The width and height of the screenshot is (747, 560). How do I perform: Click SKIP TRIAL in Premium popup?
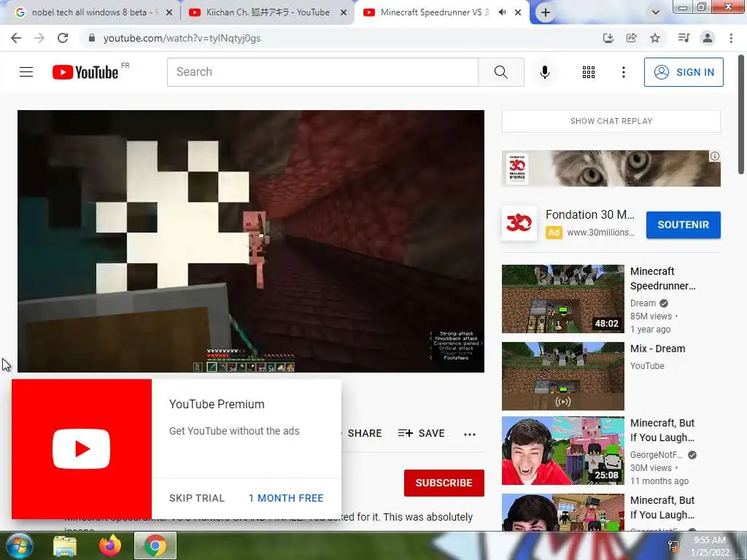point(196,498)
